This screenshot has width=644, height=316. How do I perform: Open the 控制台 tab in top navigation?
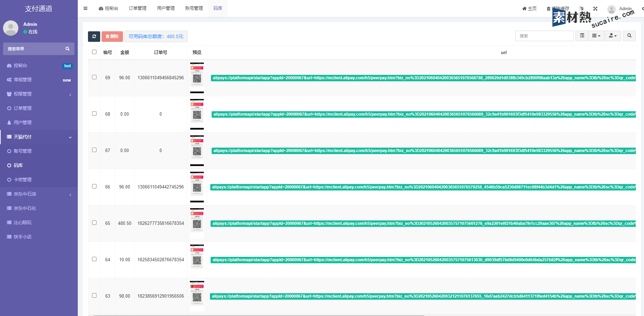[108, 9]
